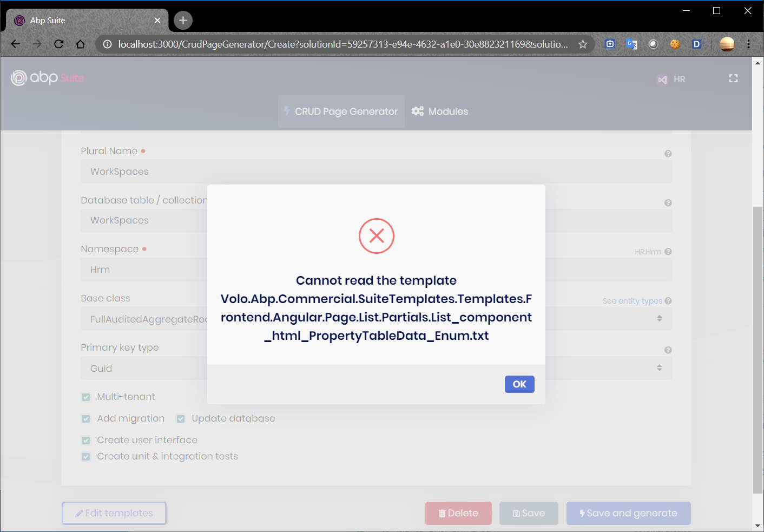
Task: Open the CRUD Page Generator tab
Action: 341,111
